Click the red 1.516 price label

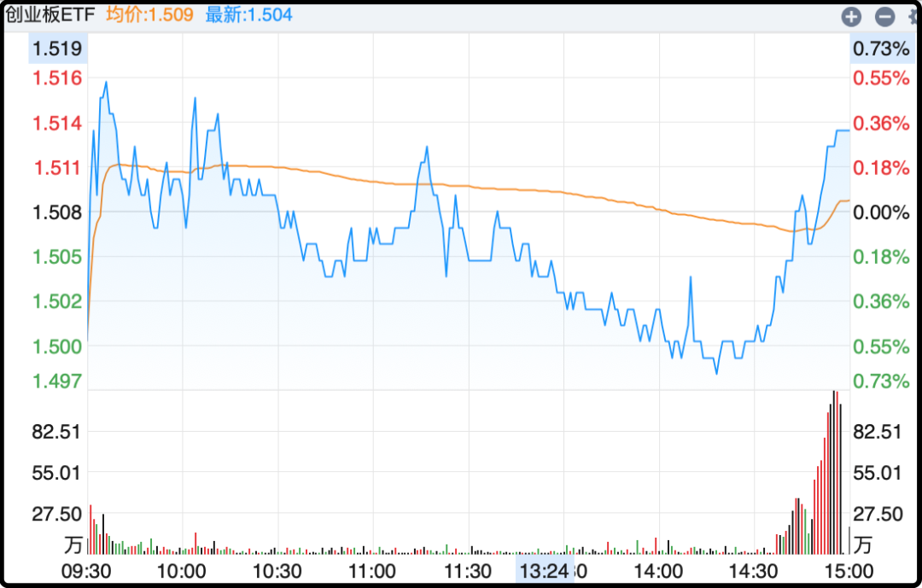(57, 79)
